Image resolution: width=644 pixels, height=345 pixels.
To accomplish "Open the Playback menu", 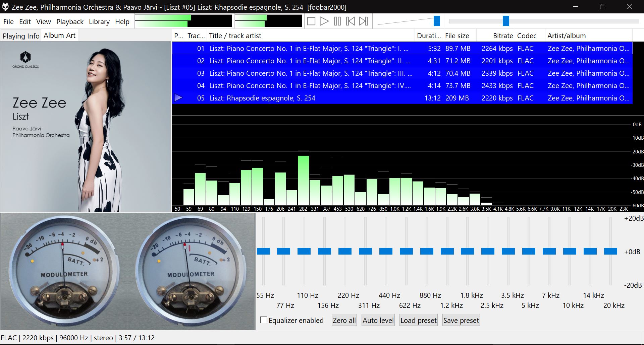I will tap(70, 22).
